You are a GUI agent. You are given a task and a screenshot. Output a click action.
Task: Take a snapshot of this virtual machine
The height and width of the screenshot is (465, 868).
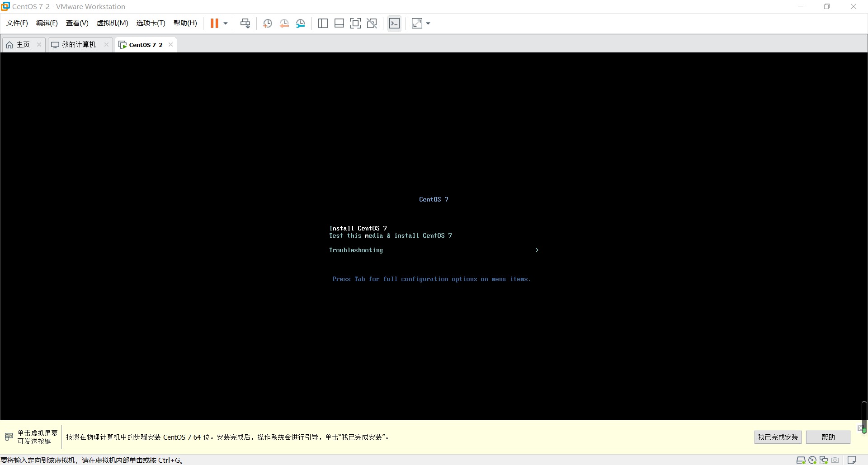(x=268, y=23)
